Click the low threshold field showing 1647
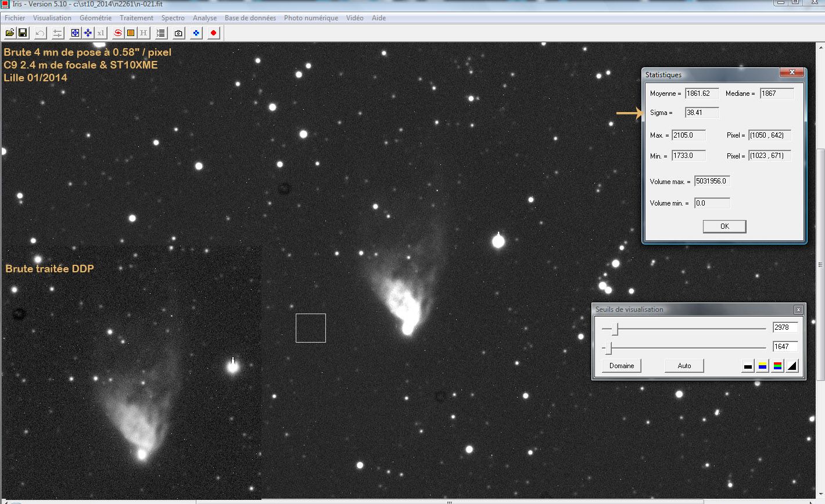 [785, 347]
